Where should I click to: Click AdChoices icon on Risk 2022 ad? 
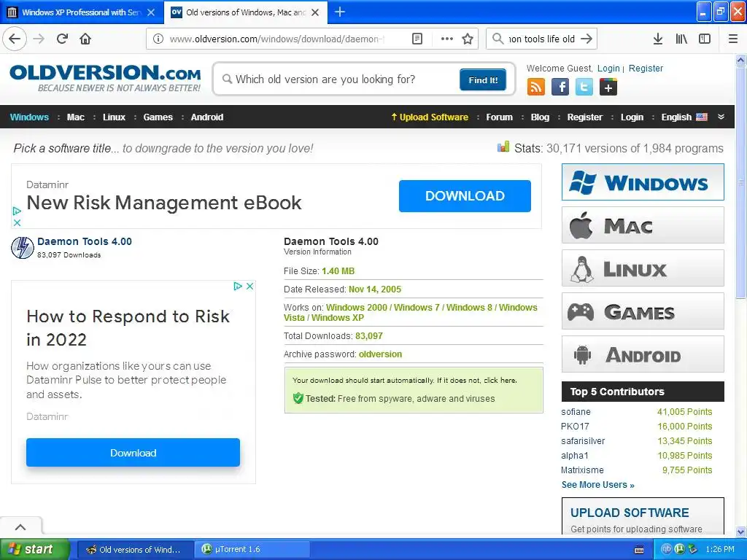238,286
